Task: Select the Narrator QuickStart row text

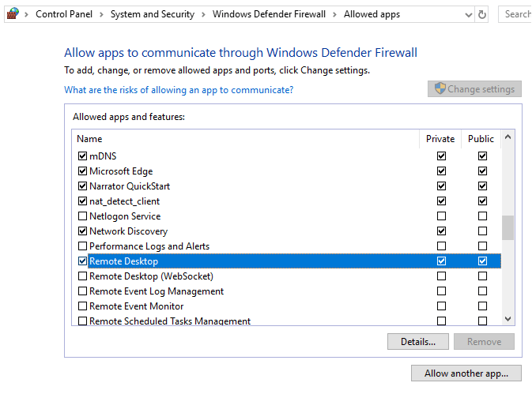Action: [130, 186]
